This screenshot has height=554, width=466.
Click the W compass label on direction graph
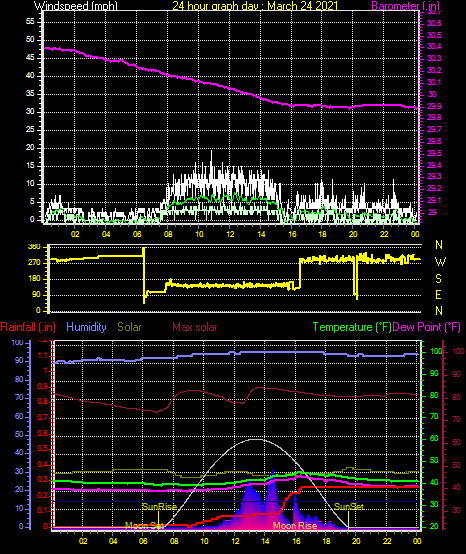440,262
